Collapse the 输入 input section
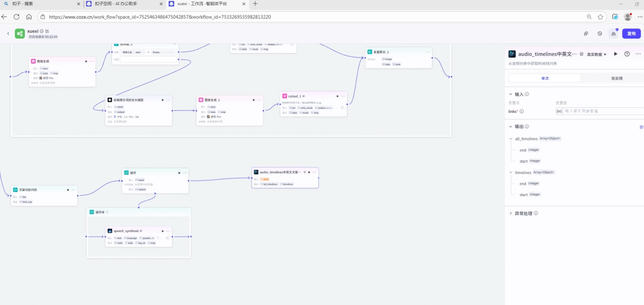Viewport: 644px width, 305px height. tap(511, 94)
